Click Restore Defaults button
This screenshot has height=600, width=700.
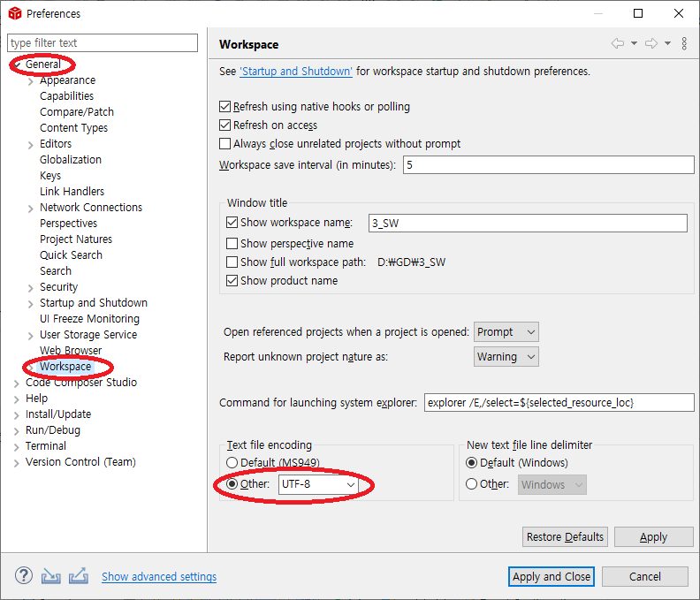pyautogui.click(x=565, y=536)
